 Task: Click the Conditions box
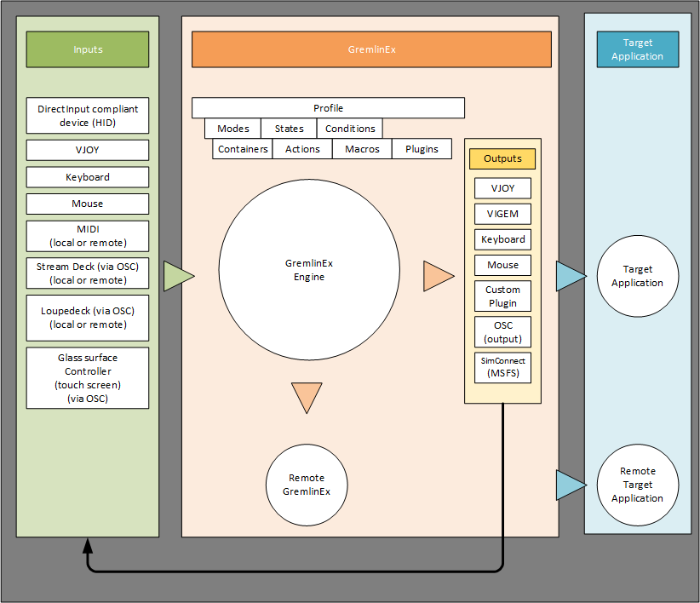point(350,129)
